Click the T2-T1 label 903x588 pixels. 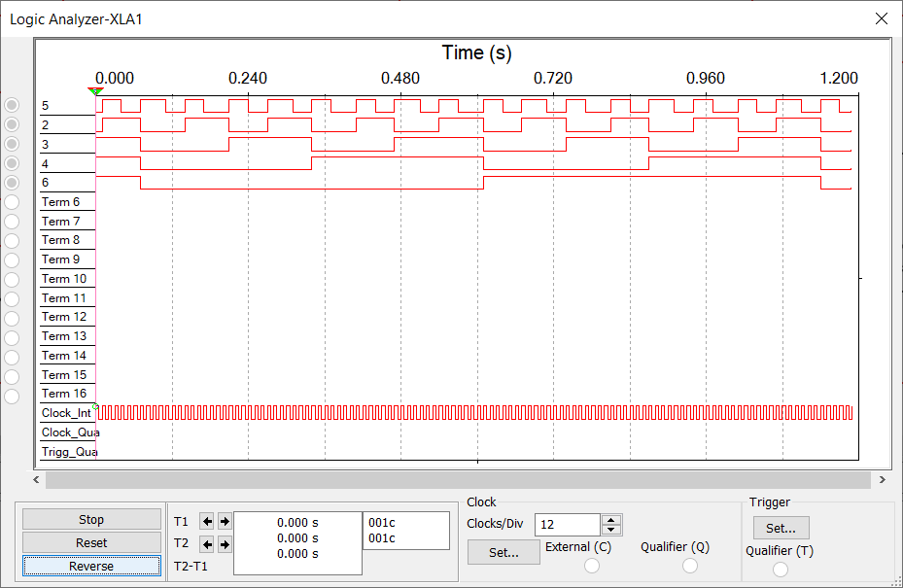click(x=191, y=566)
